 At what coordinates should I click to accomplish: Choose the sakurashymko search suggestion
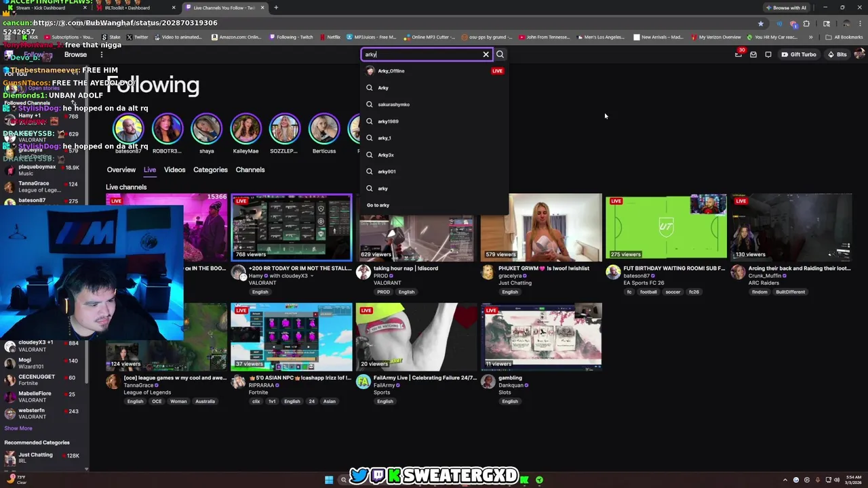(x=435, y=104)
